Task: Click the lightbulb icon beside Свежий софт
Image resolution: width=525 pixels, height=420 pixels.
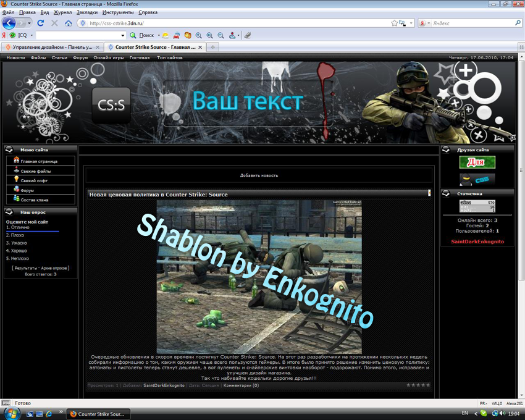Action: 17,179
